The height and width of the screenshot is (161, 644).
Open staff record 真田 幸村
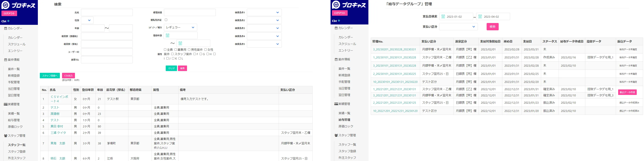point(57,126)
